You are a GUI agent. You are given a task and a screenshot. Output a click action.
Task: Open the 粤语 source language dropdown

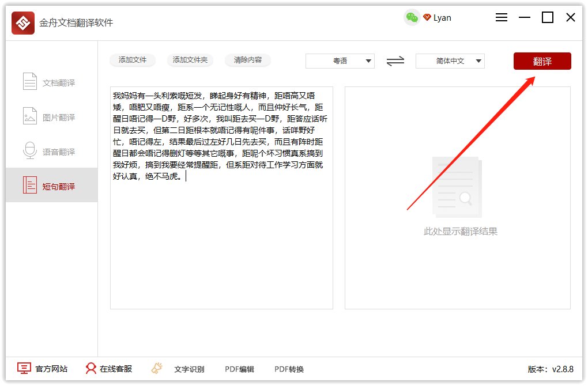pos(340,61)
